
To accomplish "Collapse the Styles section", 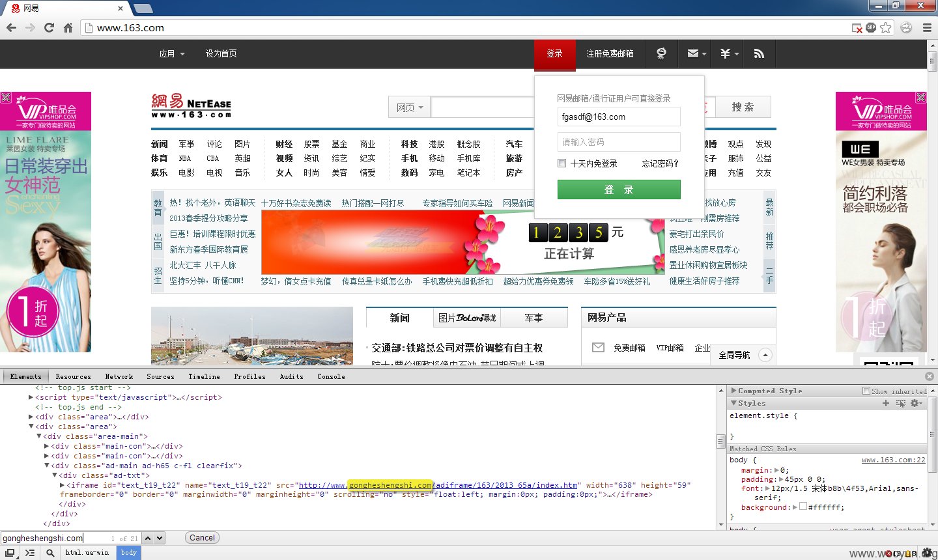I will point(734,403).
